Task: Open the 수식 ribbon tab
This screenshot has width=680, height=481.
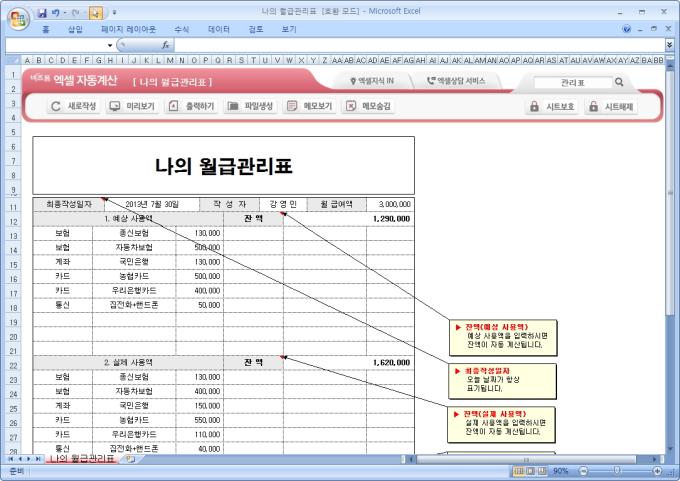Action: 181,29
